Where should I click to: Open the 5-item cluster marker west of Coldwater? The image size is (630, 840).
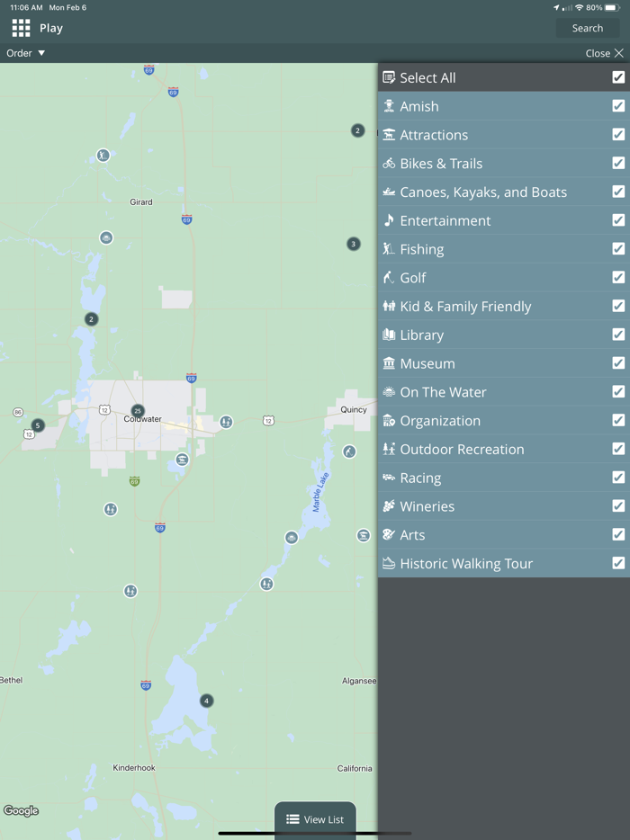38,425
